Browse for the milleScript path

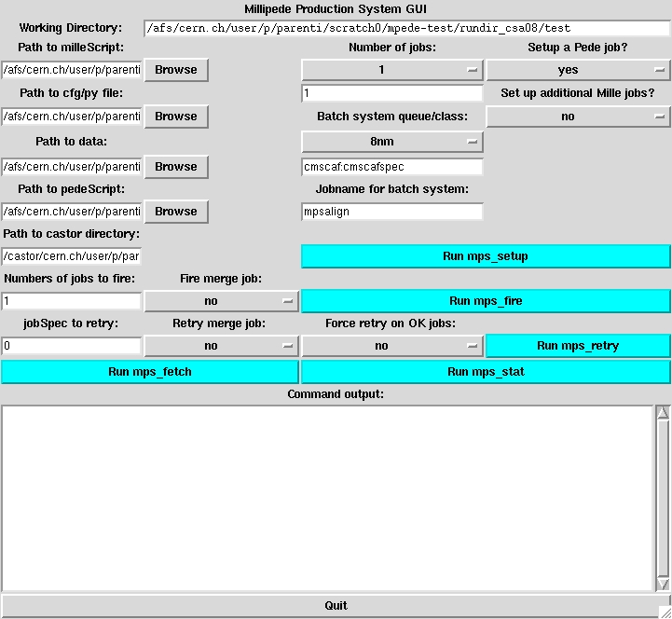[x=176, y=70]
